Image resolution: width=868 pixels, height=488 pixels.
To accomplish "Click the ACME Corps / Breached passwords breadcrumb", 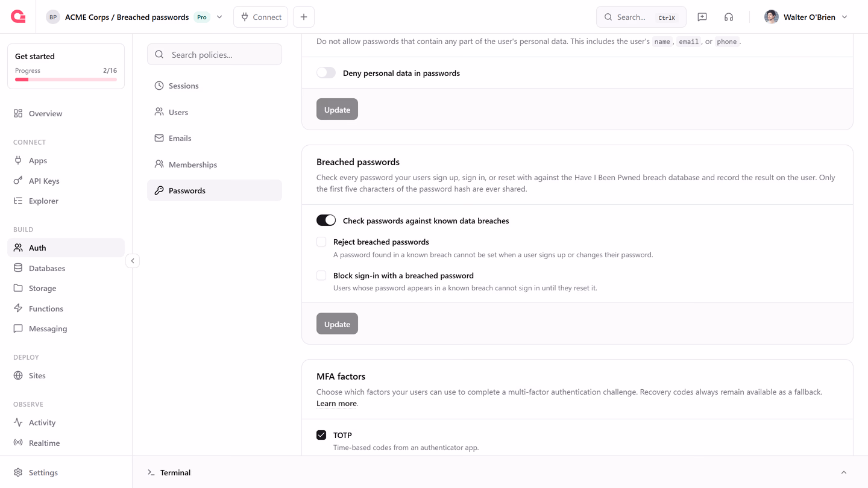I will pyautogui.click(x=127, y=17).
